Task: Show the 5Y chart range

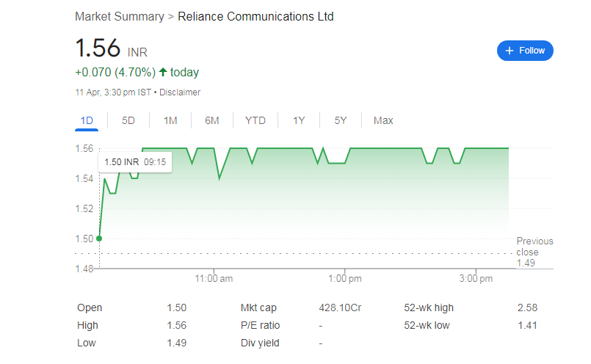Action: click(341, 120)
